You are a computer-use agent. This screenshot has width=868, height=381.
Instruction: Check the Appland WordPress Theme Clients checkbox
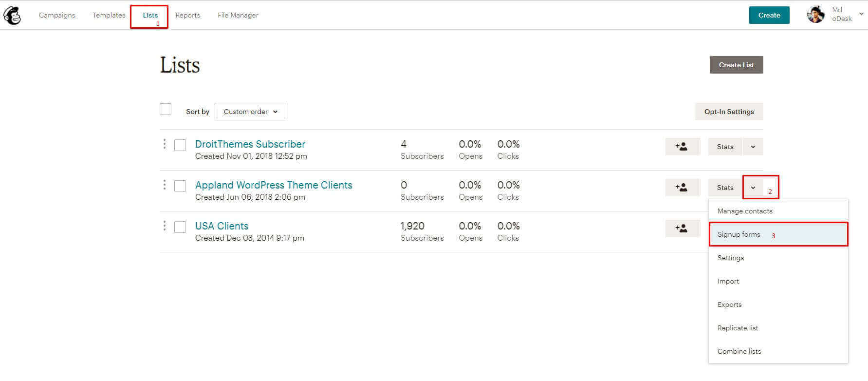point(180,186)
